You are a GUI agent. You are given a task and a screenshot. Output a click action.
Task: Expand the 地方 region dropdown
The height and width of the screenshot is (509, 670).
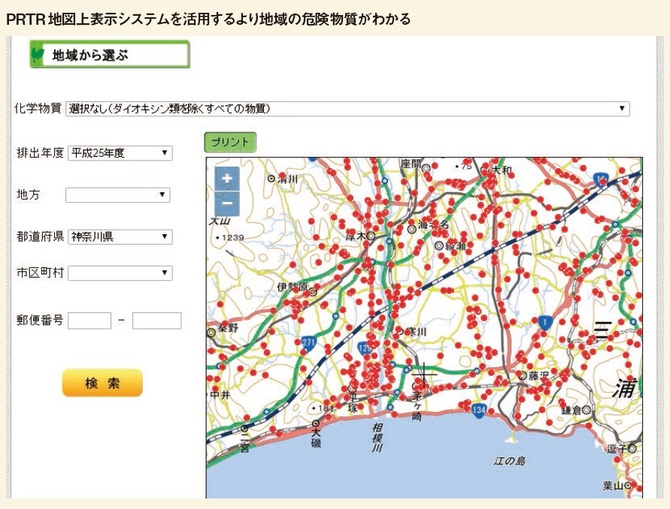[x=120, y=195]
